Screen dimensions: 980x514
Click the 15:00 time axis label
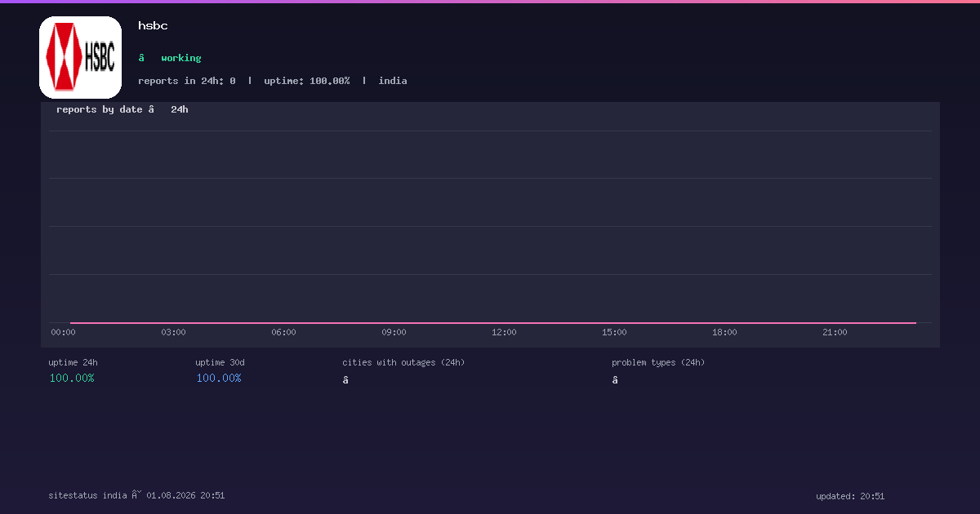[614, 332]
